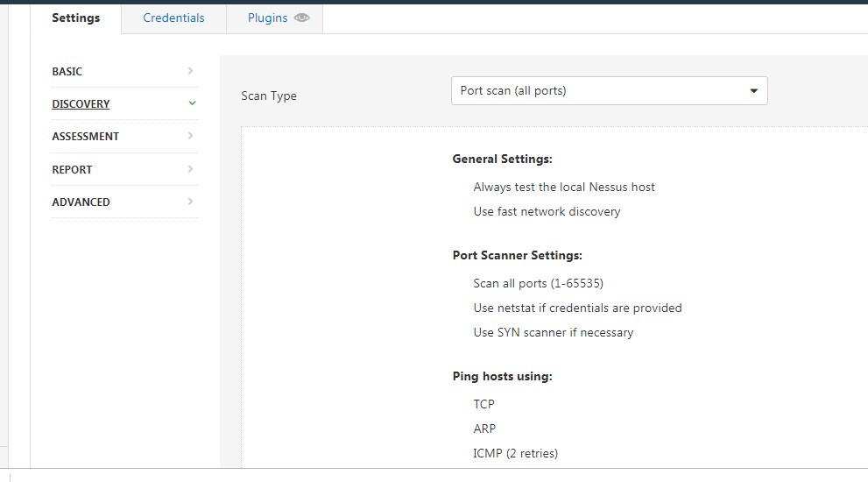Go to the ASSESSMENT settings section
This screenshot has height=482, width=868.
point(85,137)
